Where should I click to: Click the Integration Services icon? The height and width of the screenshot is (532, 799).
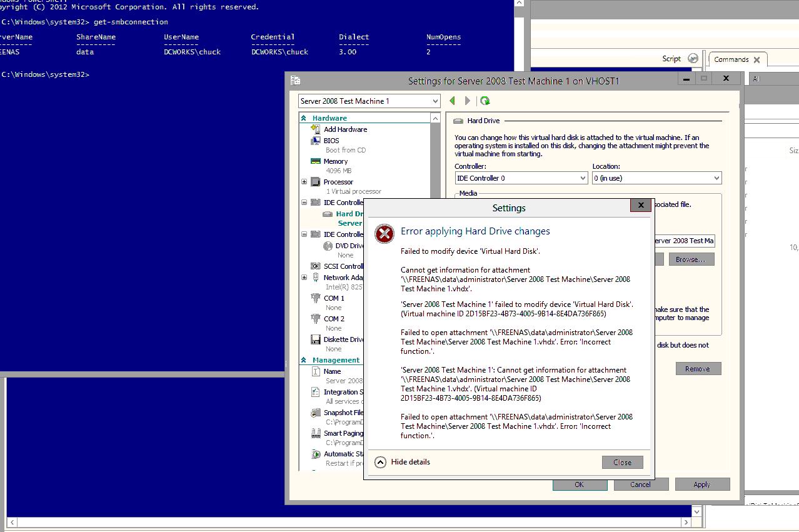point(316,392)
